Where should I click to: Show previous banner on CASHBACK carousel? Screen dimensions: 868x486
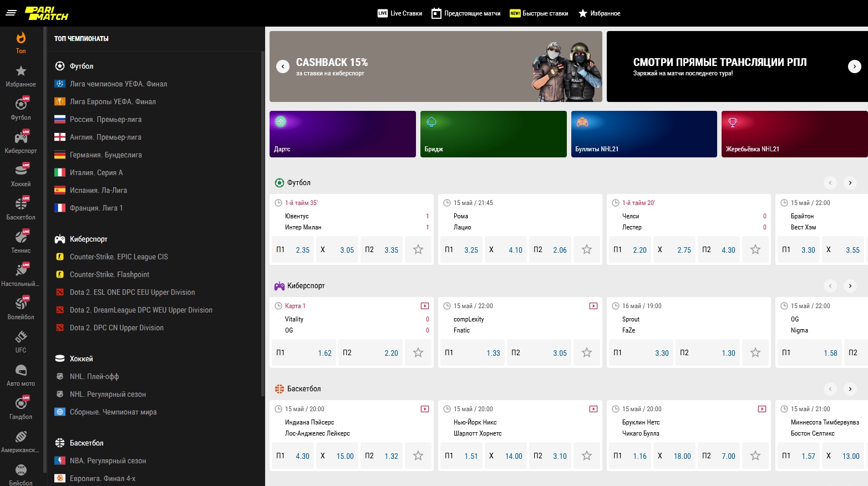283,66
